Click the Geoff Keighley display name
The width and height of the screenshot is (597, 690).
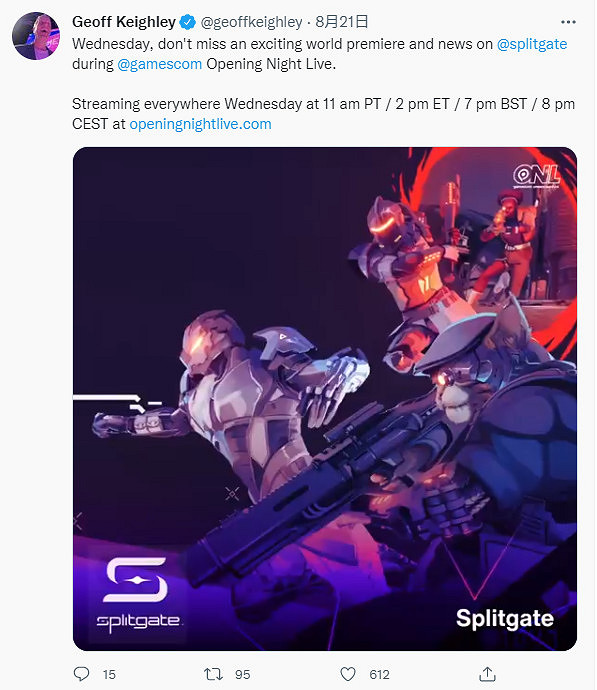click(124, 22)
